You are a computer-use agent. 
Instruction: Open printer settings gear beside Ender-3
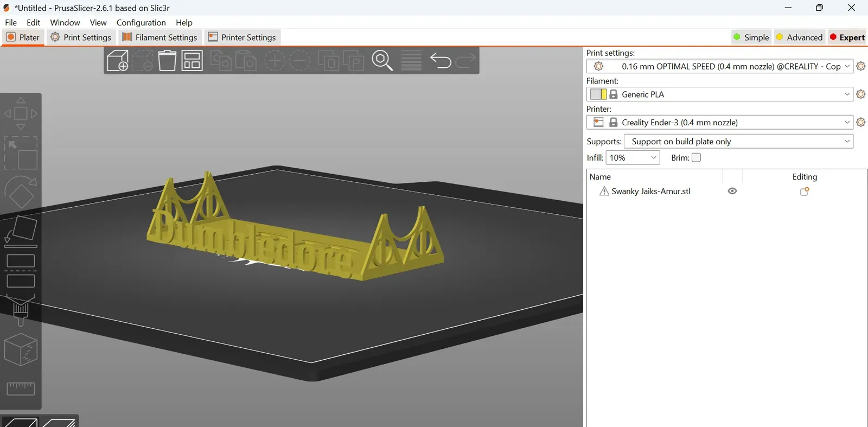pos(861,122)
